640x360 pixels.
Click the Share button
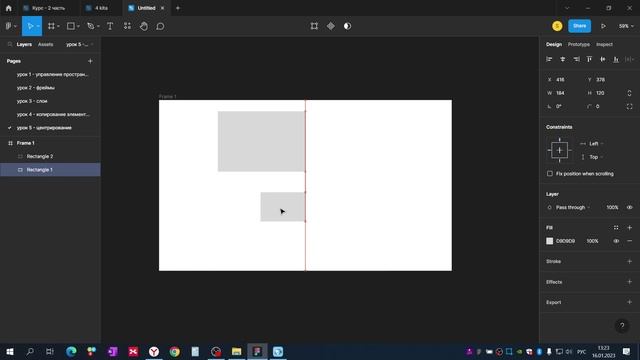(579, 26)
